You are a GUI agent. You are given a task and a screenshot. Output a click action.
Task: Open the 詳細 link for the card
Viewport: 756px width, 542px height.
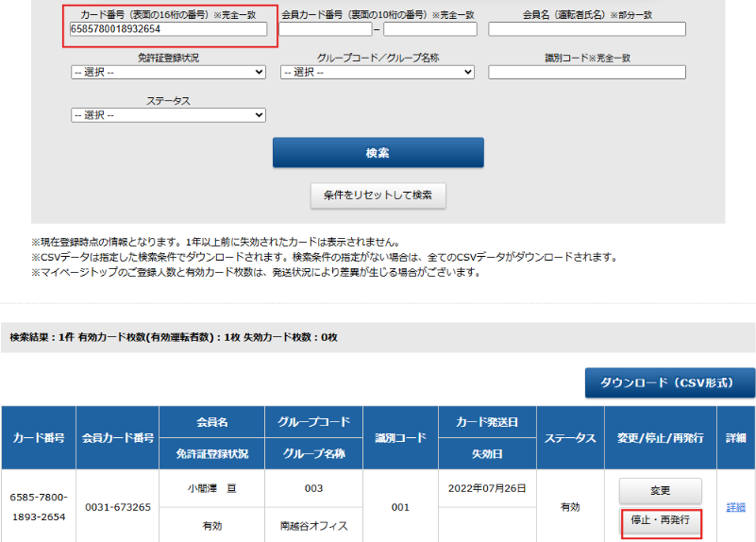point(735,507)
